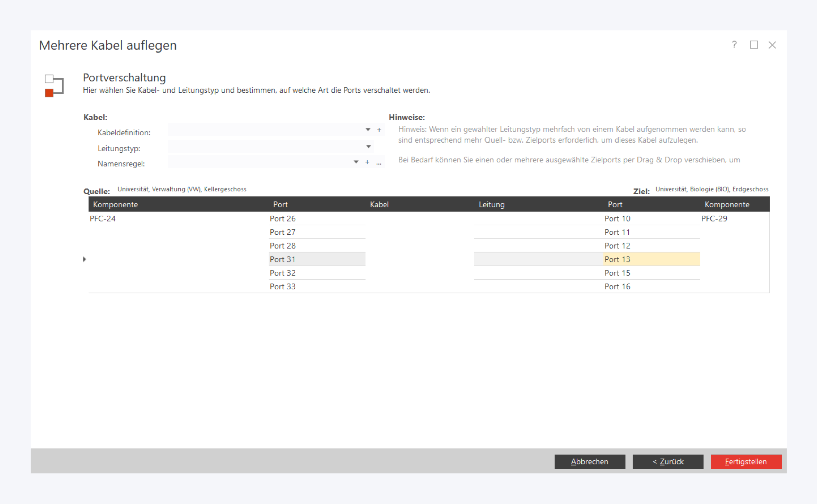The image size is (817, 504).
Task: Open the ellipsis options beside Namensregel
Action: (x=379, y=163)
